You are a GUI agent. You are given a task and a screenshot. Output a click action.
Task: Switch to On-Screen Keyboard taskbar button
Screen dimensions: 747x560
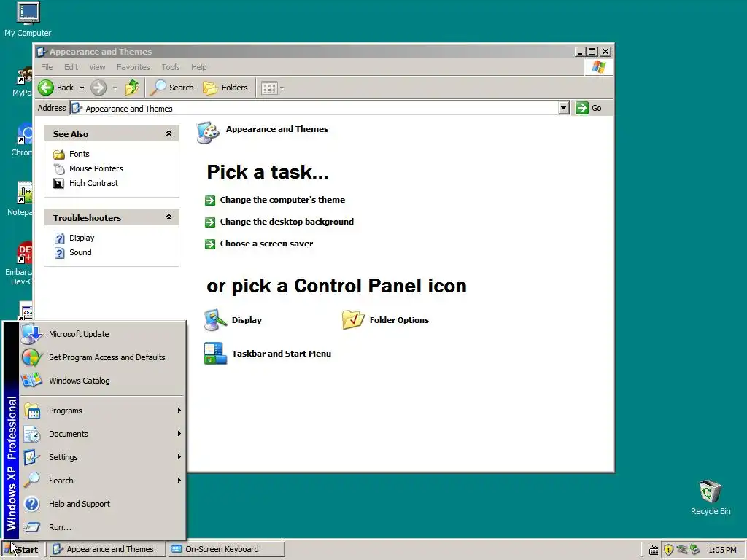point(227,550)
